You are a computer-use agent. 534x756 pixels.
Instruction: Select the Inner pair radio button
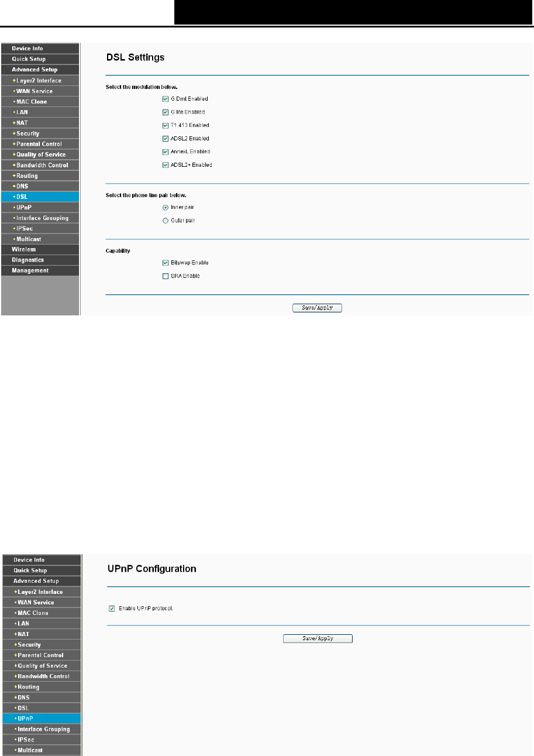click(166, 207)
